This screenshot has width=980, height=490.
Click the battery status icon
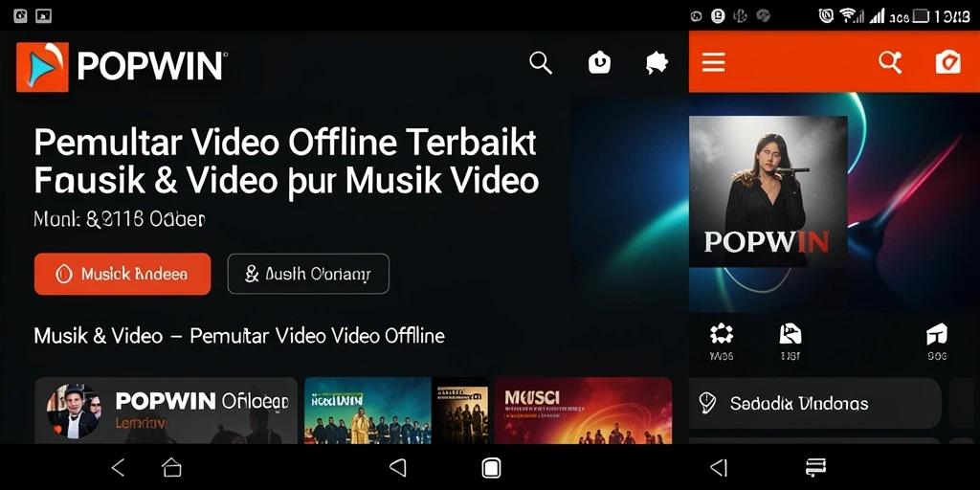point(922,15)
